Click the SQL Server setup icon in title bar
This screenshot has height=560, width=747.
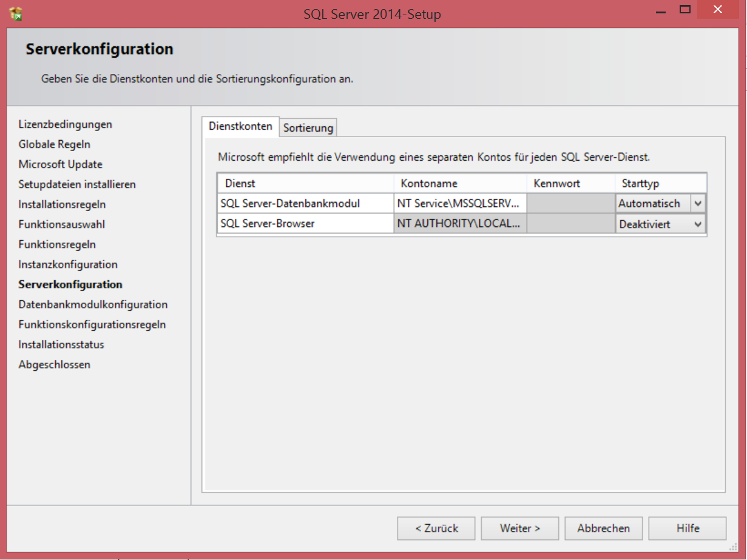click(x=16, y=13)
